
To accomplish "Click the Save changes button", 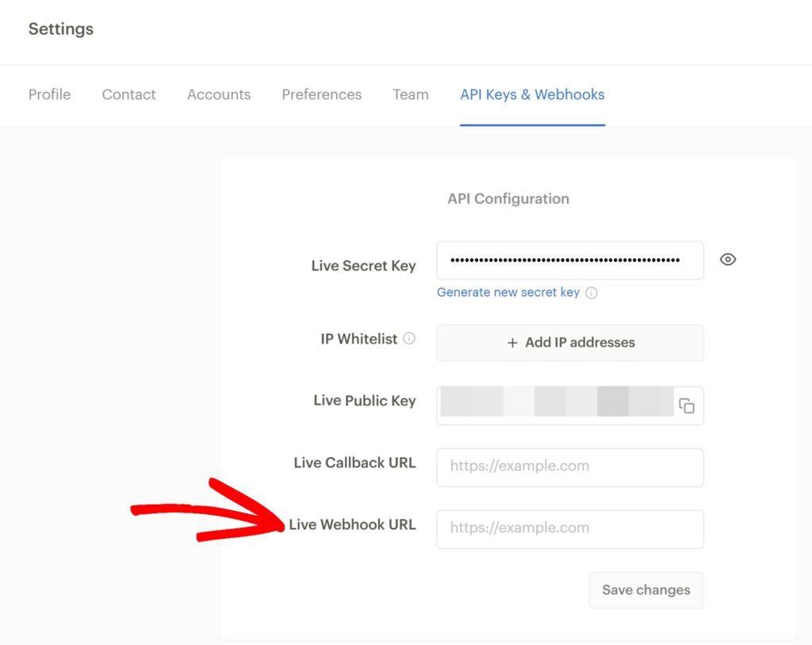I will pos(646,590).
